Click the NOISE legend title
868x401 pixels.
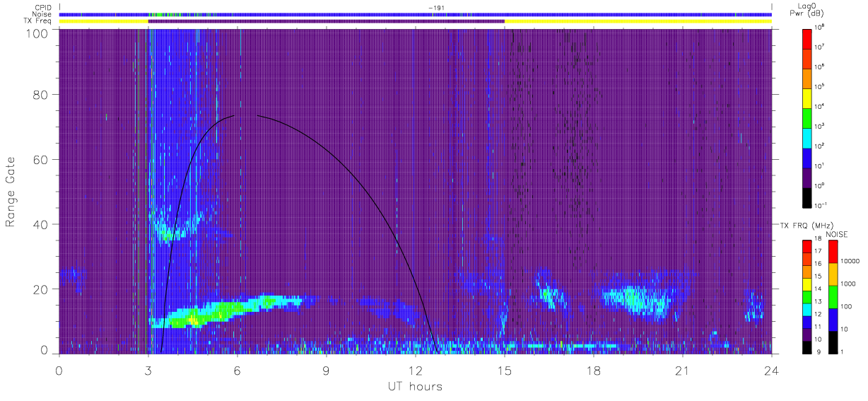click(837, 233)
